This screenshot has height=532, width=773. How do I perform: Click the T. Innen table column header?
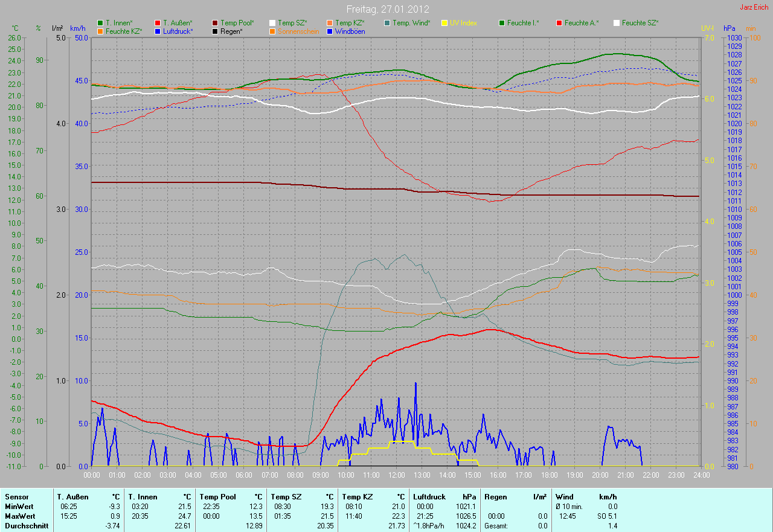click(x=143, y=497)
